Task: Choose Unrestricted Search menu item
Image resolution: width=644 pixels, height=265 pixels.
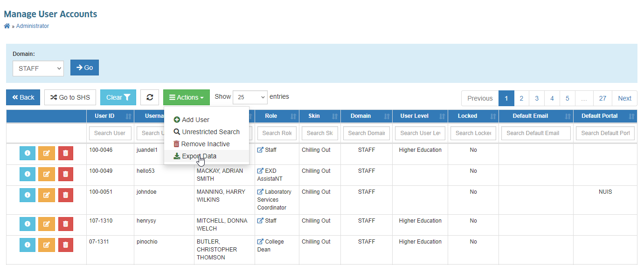Action: 207,132
